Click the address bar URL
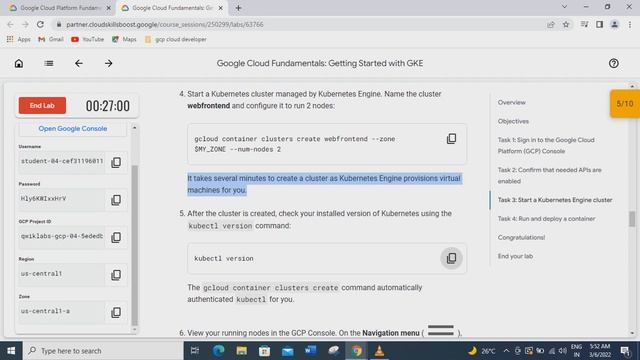640x360 pixels. pos(165,24)
